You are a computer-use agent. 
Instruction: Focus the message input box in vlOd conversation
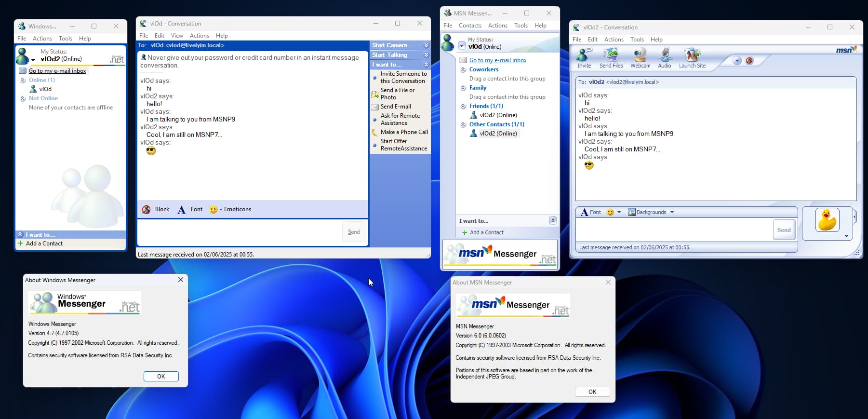[x=240, y=232]
